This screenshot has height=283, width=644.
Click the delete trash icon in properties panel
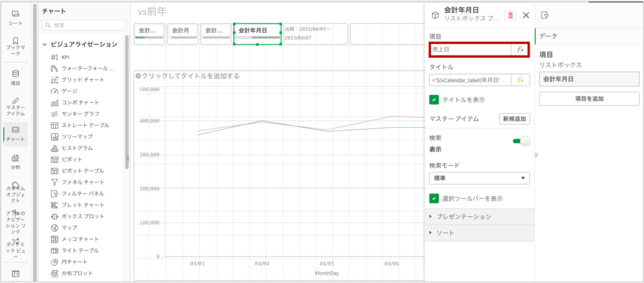(x=510, y=15)
